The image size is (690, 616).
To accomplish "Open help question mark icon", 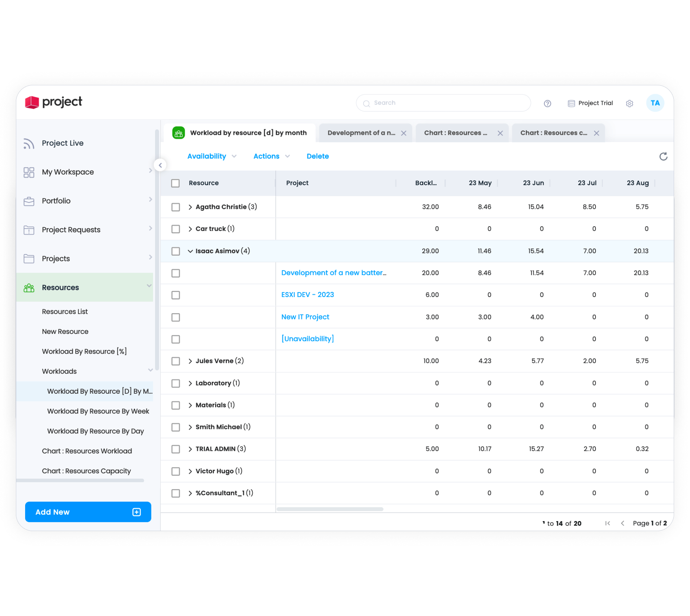I will click(x=547, y=103).
